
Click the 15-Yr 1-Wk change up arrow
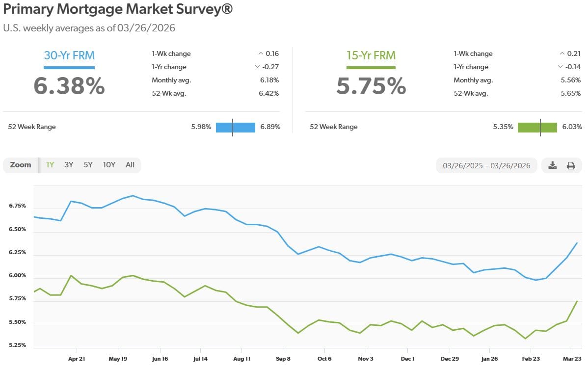562,53
